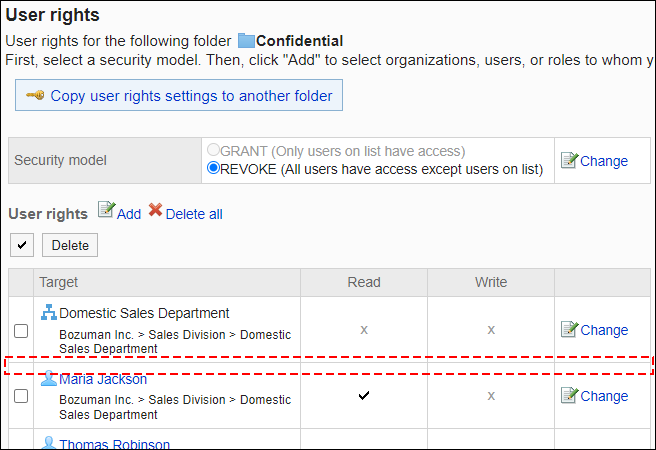Click the organization icon for Domestic Sales Department
Screen dimensions: 656x450
point(49,312)
